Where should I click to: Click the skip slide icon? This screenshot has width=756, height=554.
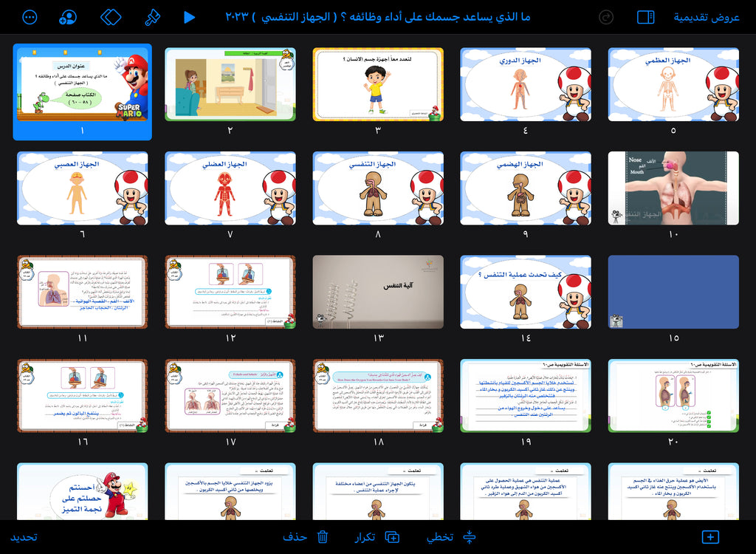pos(469,536)
